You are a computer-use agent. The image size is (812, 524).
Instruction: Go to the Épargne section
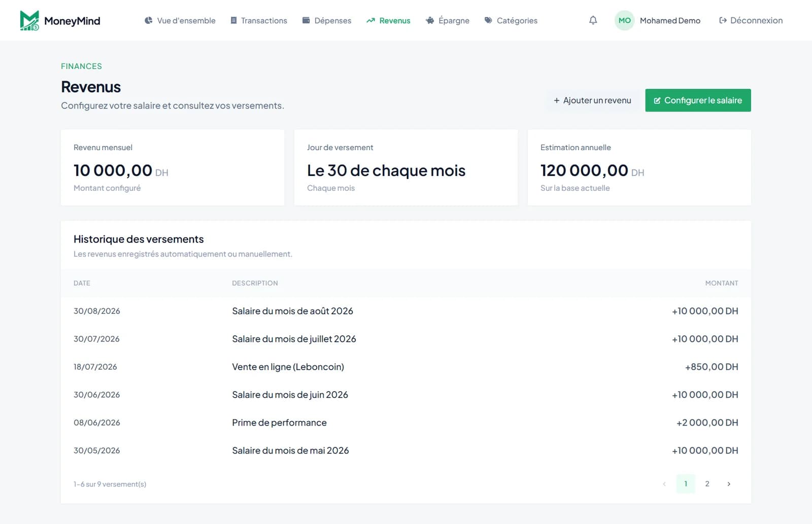click(x=448, y=20)
